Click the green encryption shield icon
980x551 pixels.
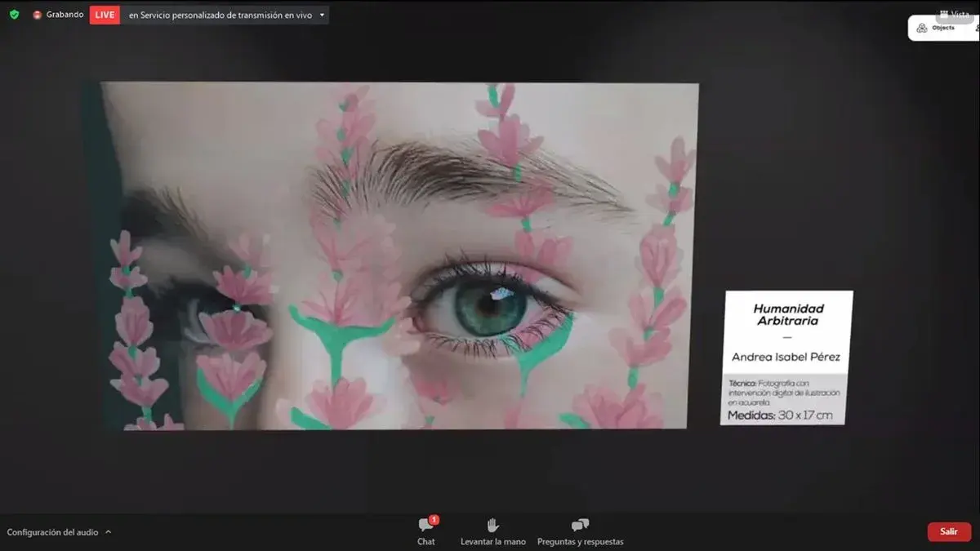tap(14, 15)
